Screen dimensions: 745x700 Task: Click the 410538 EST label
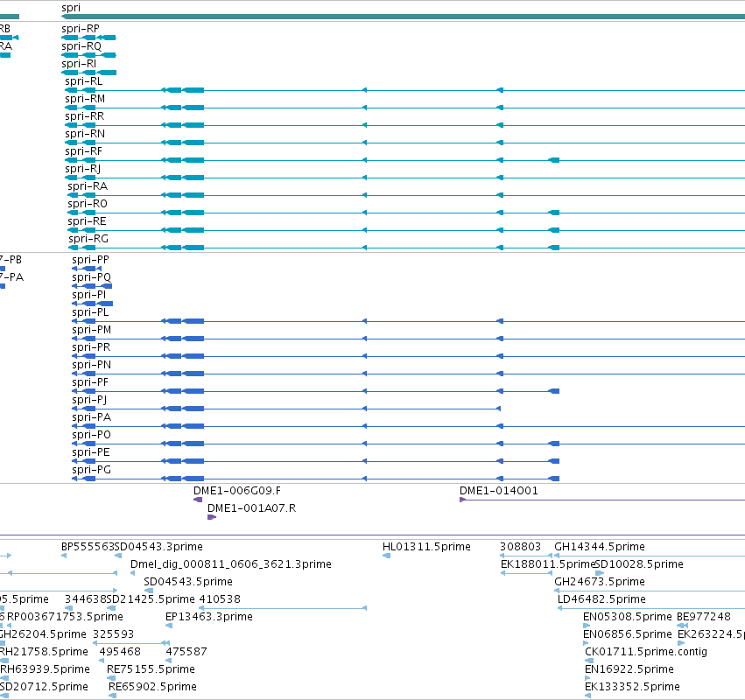(x=220, y=599)
